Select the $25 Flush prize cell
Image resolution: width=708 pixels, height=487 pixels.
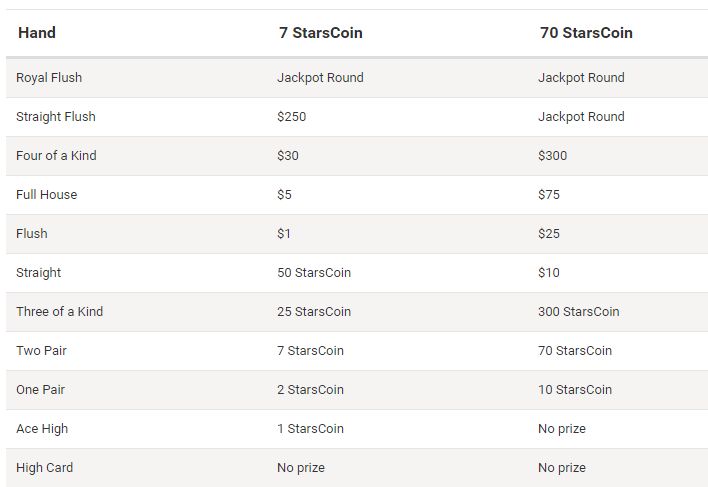click(x=549, y=234)
